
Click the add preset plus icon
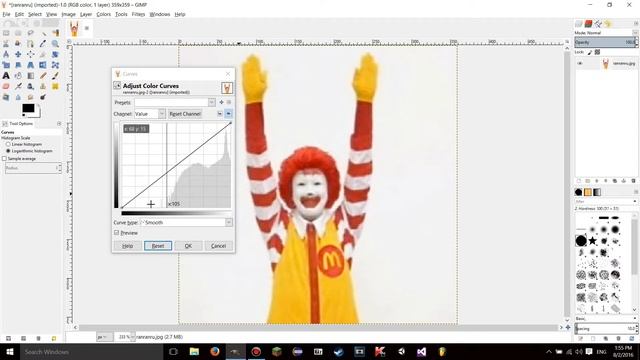221,102
